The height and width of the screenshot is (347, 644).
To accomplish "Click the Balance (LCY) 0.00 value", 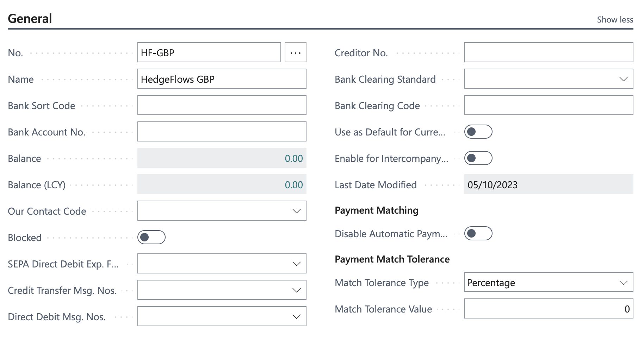I will 293,185.
